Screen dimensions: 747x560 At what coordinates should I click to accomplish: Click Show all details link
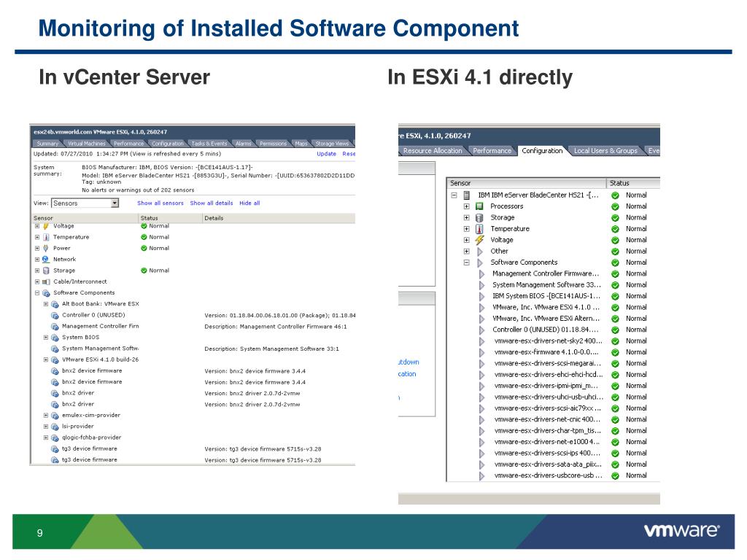[x=212, y=203]
